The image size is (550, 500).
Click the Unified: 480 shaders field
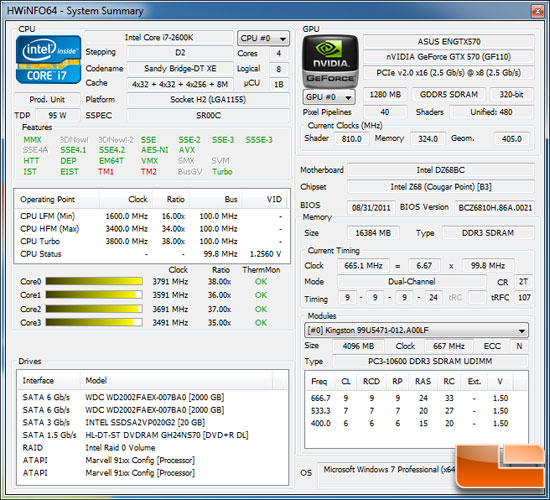coord(491,112)
